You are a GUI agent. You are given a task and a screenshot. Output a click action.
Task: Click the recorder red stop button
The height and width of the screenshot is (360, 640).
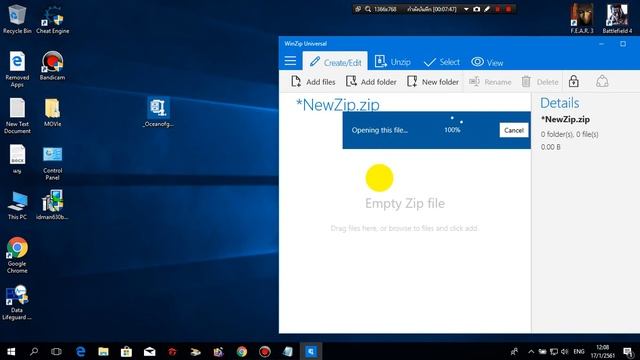508,9
